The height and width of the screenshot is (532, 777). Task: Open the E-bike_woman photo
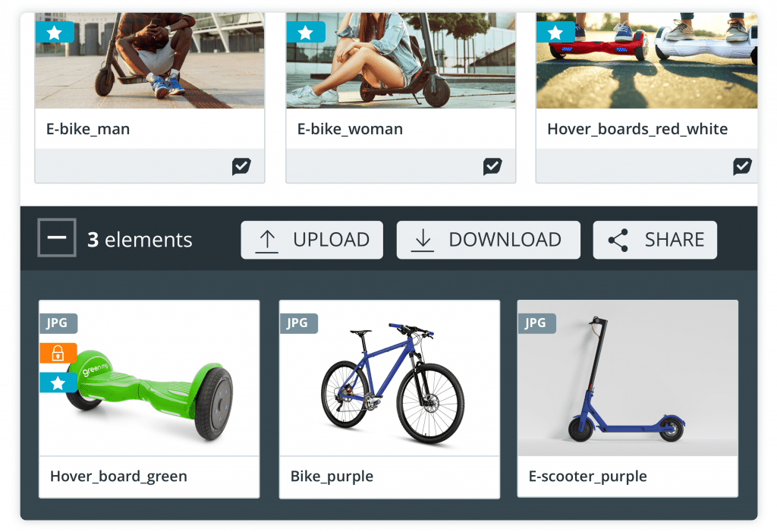401,61
